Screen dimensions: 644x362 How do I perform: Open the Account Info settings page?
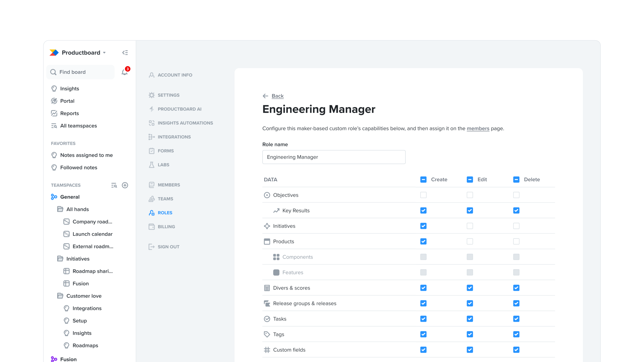(x=175, y=75)
